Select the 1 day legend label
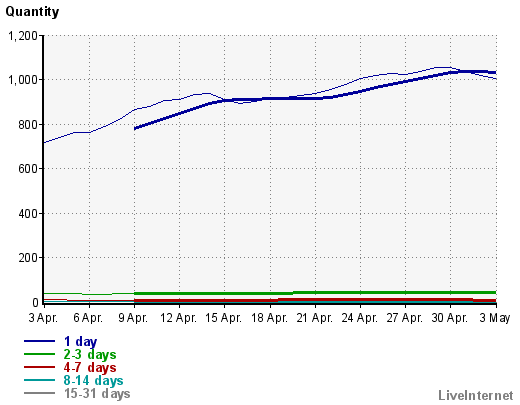 click(80, 342)
